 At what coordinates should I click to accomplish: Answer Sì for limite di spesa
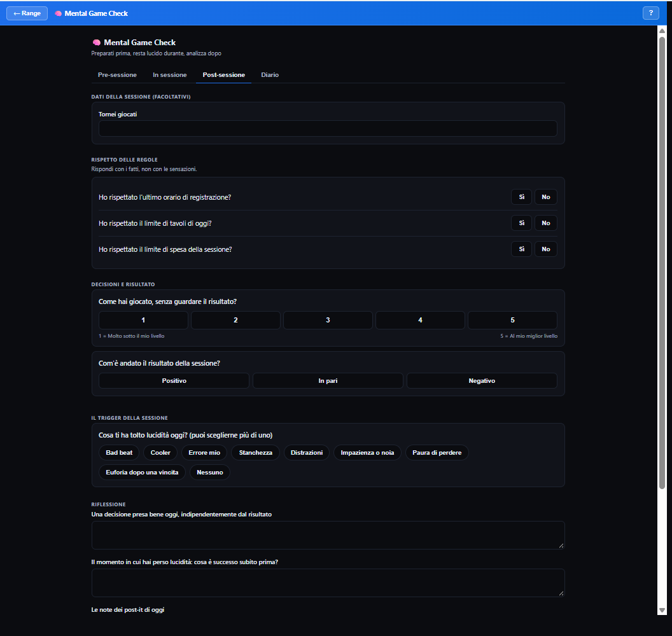522,249
